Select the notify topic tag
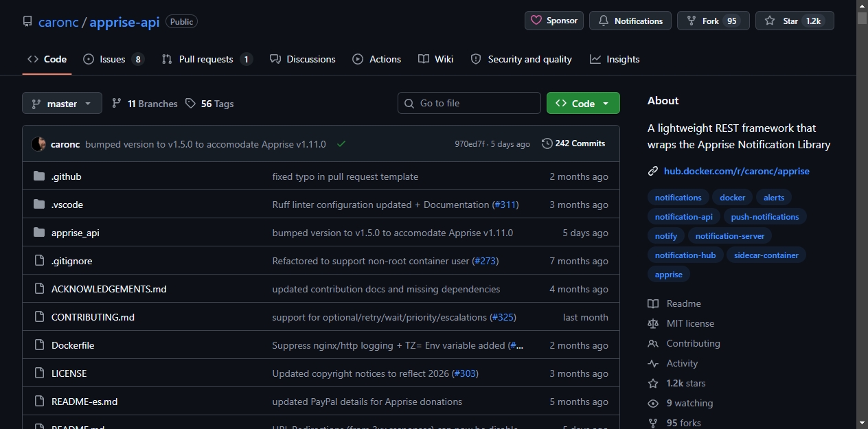 (666, 236)
